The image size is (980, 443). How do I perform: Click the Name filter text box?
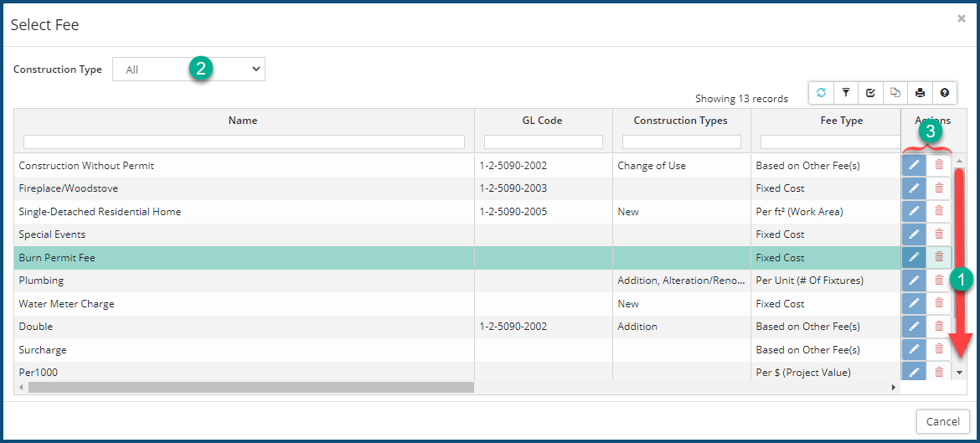click(x=244, y=142)
